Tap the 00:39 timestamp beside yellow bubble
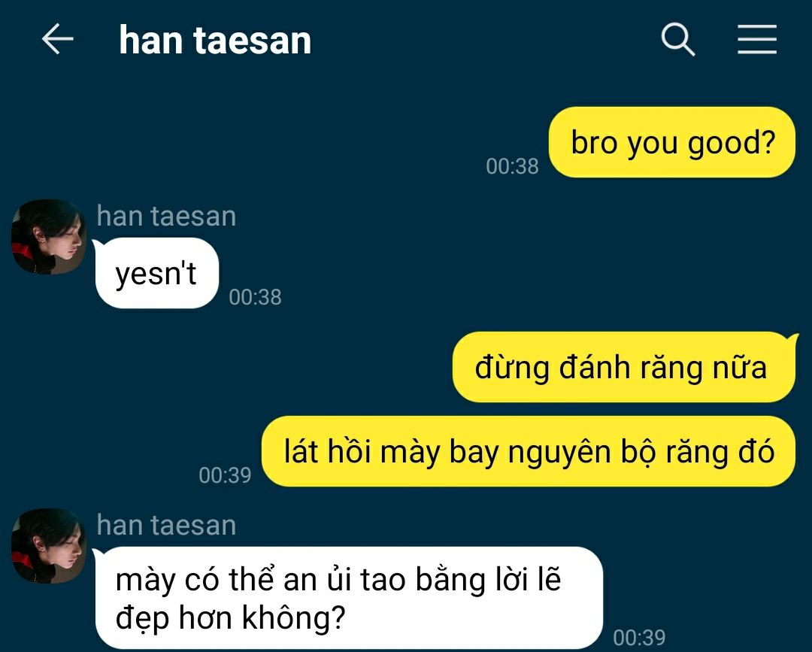 pos(225,475)
